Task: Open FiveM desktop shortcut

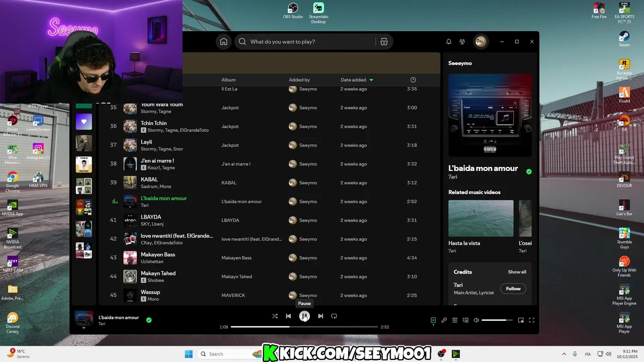Action: coord(624,95)
